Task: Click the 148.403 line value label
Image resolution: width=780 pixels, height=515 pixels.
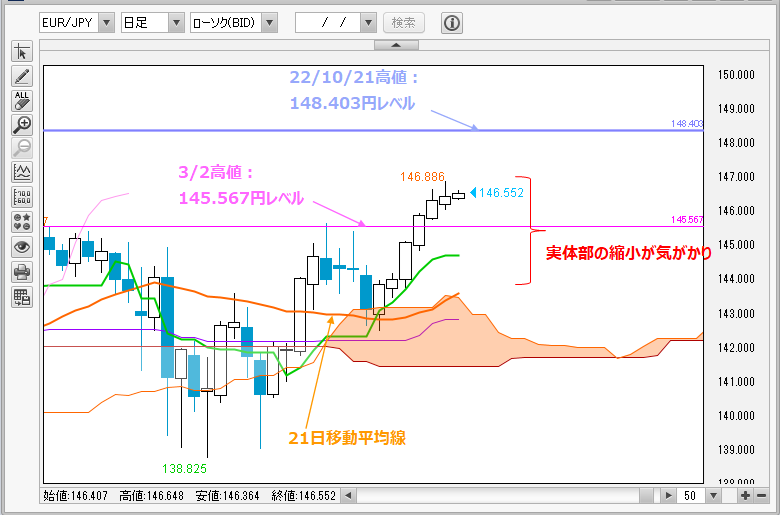Action: pos(686,123)
